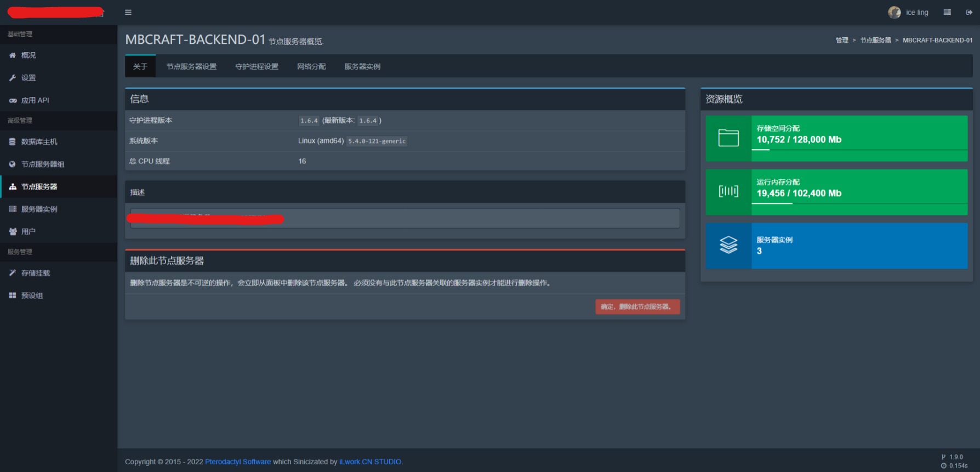Click the iLwork.CN STUDIO footer link
980x472 pixels.
tap(370, 462)
